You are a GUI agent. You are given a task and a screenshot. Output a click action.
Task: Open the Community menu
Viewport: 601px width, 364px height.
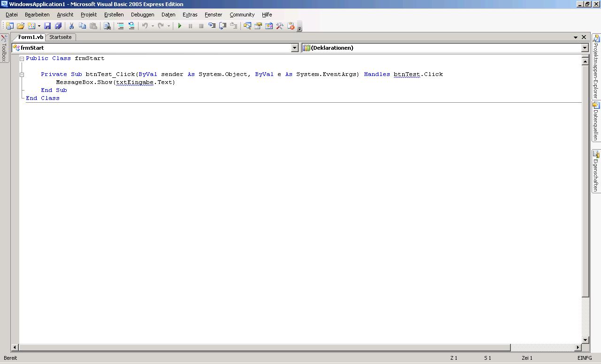point(242,15)
